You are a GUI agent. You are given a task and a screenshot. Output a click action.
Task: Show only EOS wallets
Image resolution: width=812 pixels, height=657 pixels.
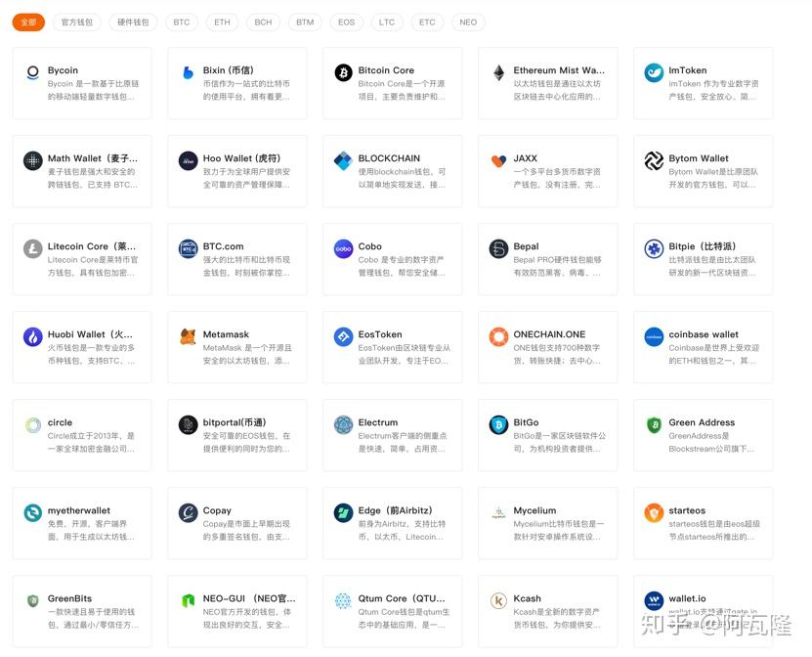click(347, 22)
